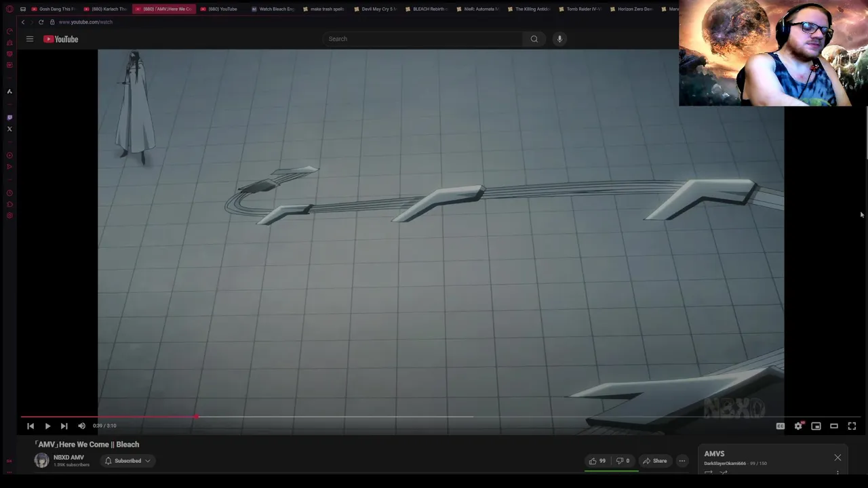868x488 pixels.
Task: Open X (Twitter) from the browser sidebar
Action: pyautogui.click(x=9, y=129)
